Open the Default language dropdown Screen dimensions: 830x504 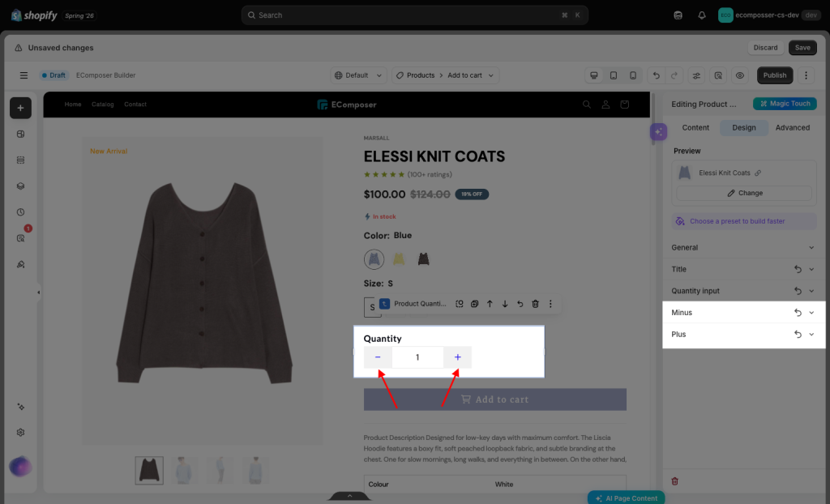pos(358,75)
